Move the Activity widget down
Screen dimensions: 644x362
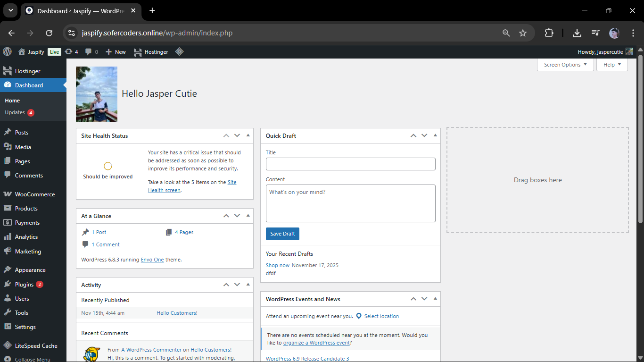click(x=237, y=285)
